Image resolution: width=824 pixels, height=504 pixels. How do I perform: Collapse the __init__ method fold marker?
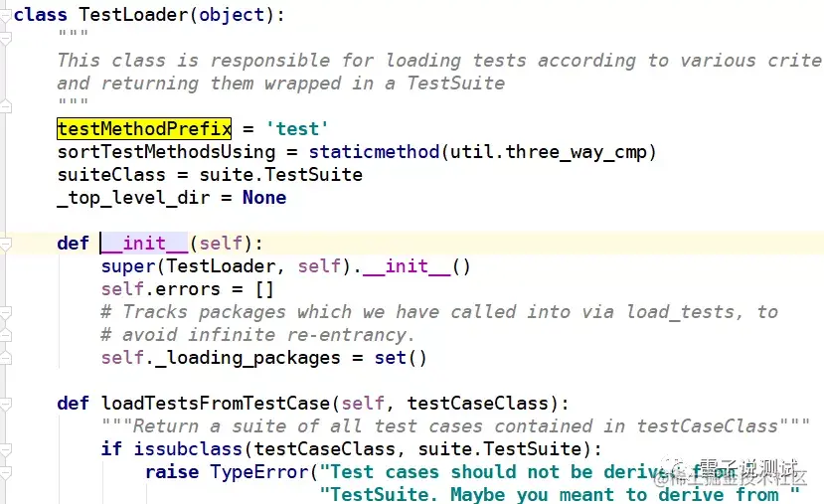[5, 244]
